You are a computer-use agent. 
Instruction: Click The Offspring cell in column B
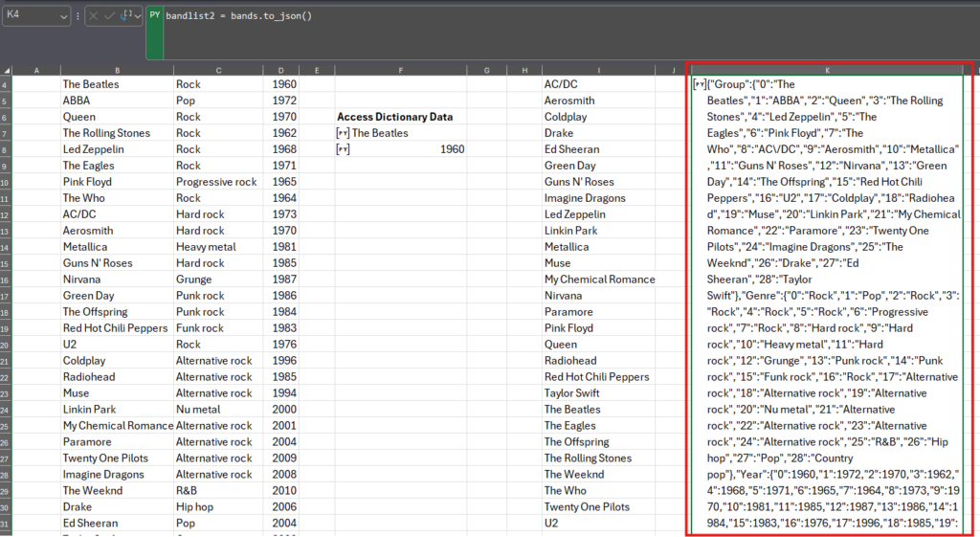pos(117,312)
